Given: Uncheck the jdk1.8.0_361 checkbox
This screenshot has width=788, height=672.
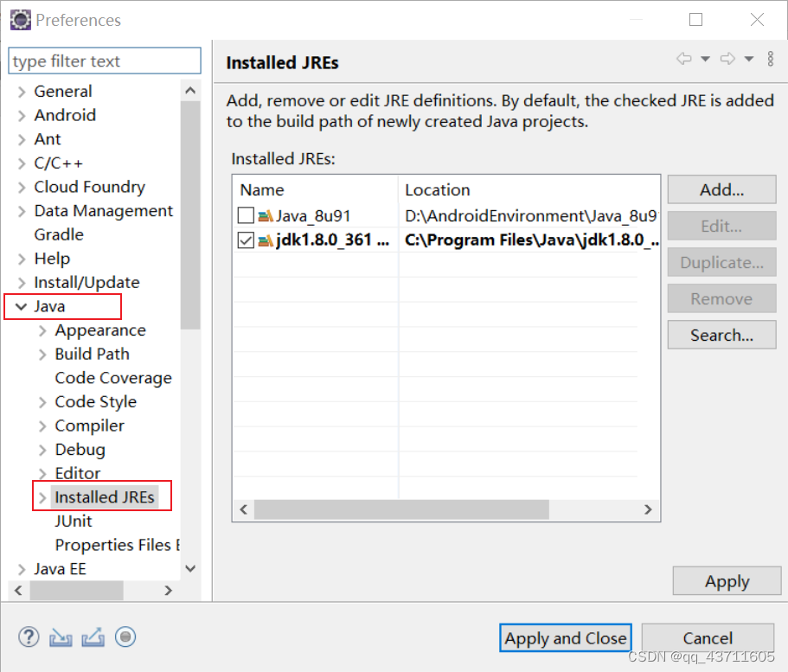Looking at the screenshot, I should coord(245,240).
